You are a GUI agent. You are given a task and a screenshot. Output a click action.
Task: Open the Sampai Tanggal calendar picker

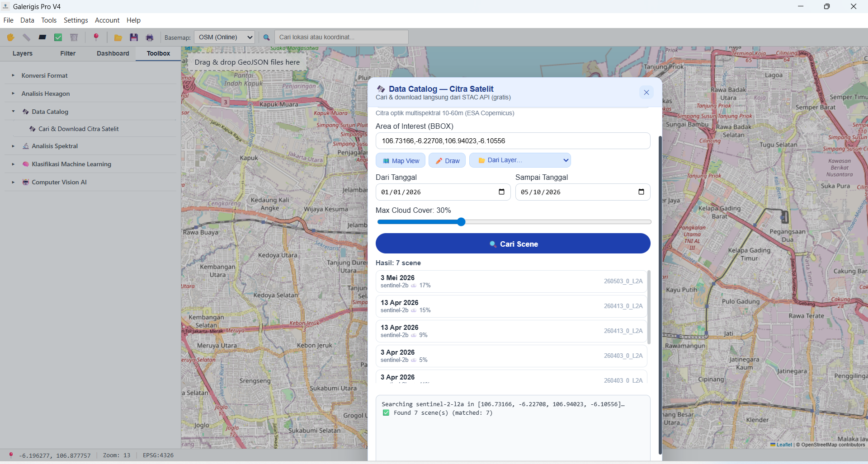[641, 192]
